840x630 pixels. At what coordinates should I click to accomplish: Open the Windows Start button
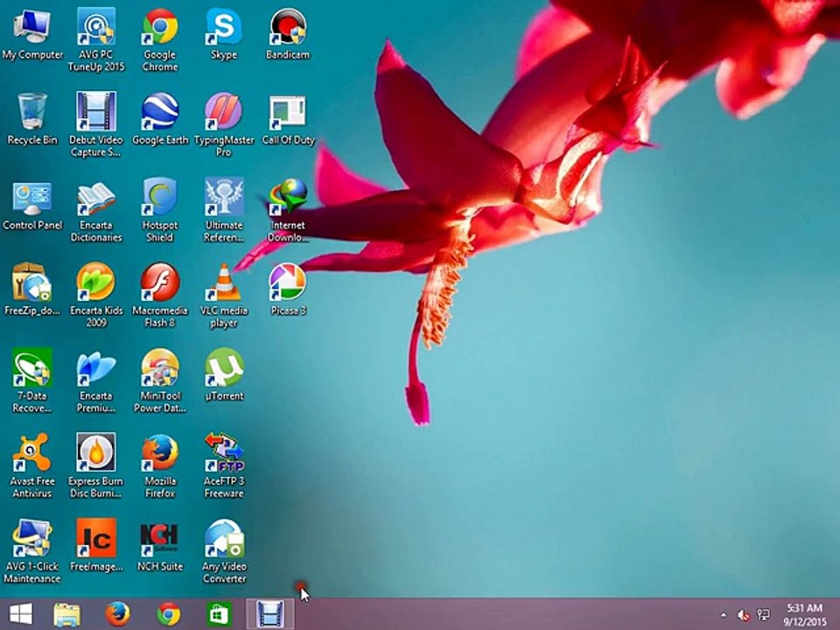(21, 614)
